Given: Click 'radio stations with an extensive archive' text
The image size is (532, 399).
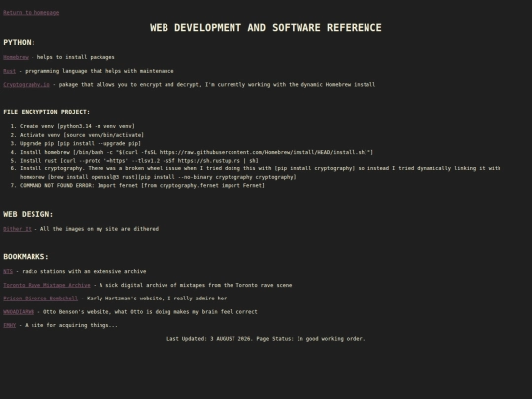Looking at the screenshot, I should point(84,272).
